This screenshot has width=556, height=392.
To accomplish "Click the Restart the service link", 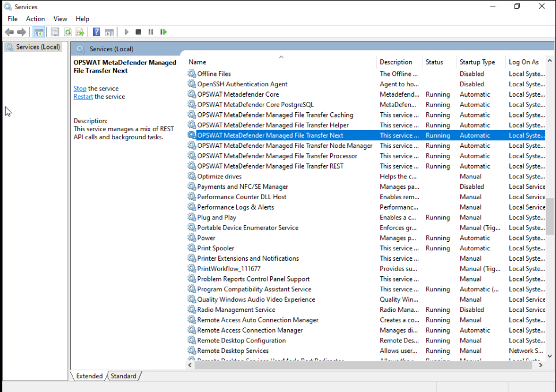I will pyautogui.click(x=84, y=97).
